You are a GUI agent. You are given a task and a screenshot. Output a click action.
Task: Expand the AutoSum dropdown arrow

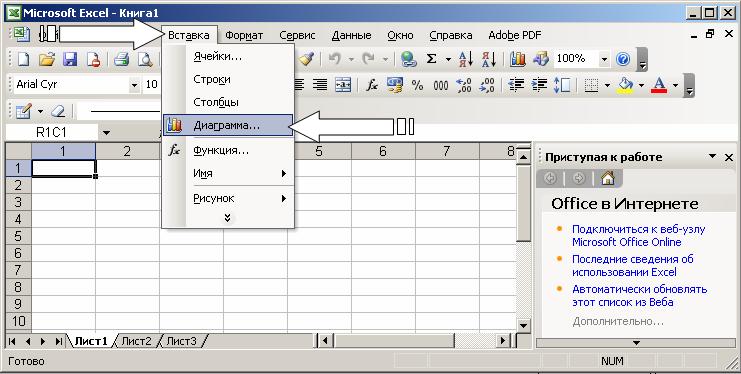point(448,60)
